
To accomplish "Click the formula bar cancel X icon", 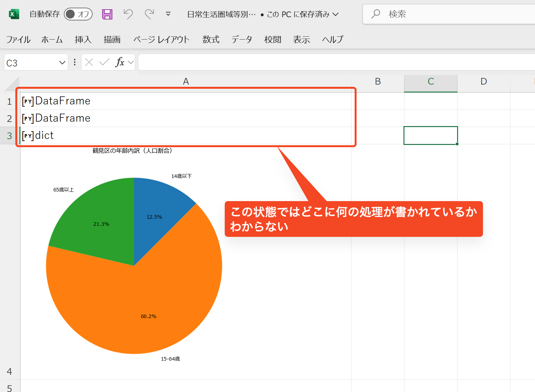I will 89,62.
